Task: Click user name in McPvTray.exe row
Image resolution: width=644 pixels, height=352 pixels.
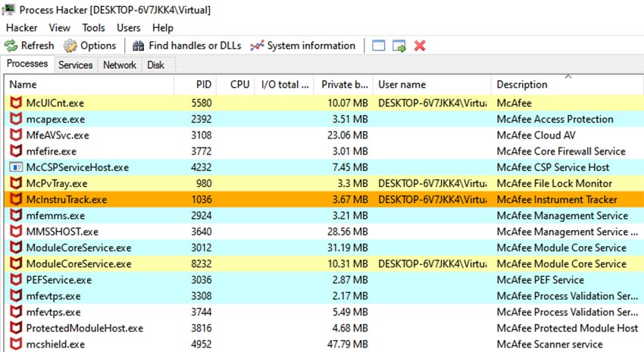Action: (433, 183)
